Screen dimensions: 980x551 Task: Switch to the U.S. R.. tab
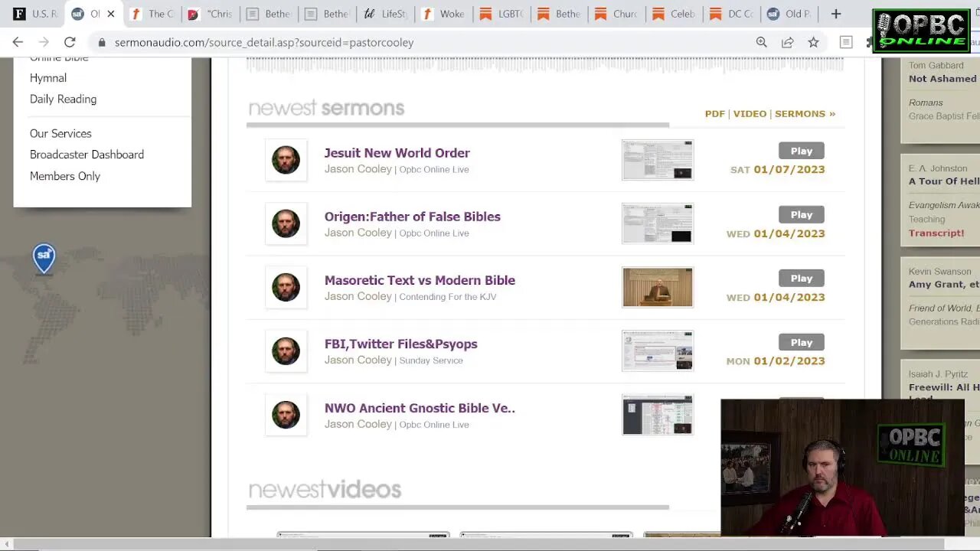pos(34,14)
